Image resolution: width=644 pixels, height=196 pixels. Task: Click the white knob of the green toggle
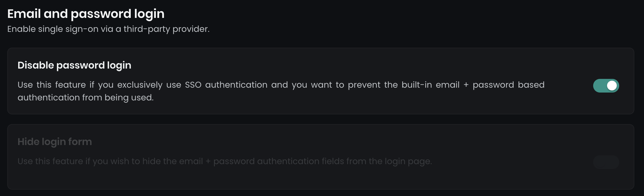pyautogui.click(x=612, y=86)
